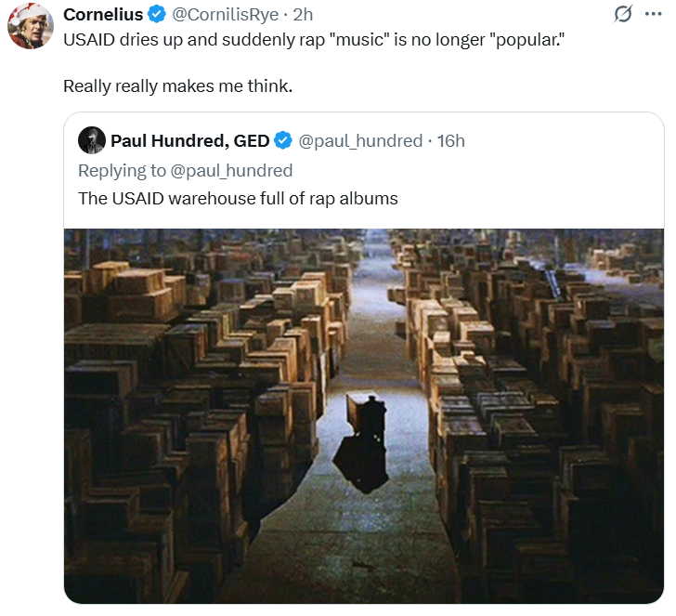
Task: Click @paul_hundred handle beside the 16h timestamp
Action: click(x=360, y=141)
